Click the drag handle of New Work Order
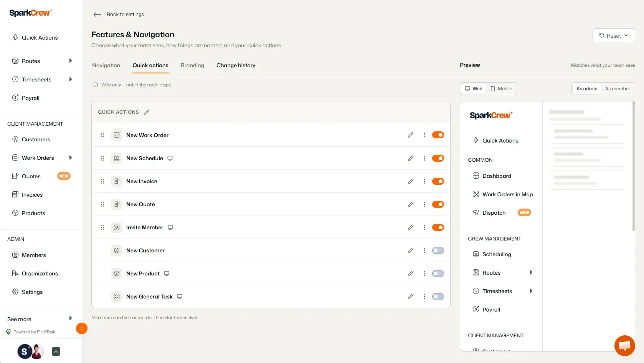The width and height of the screenshot is (644, 363). coord(102,135)
